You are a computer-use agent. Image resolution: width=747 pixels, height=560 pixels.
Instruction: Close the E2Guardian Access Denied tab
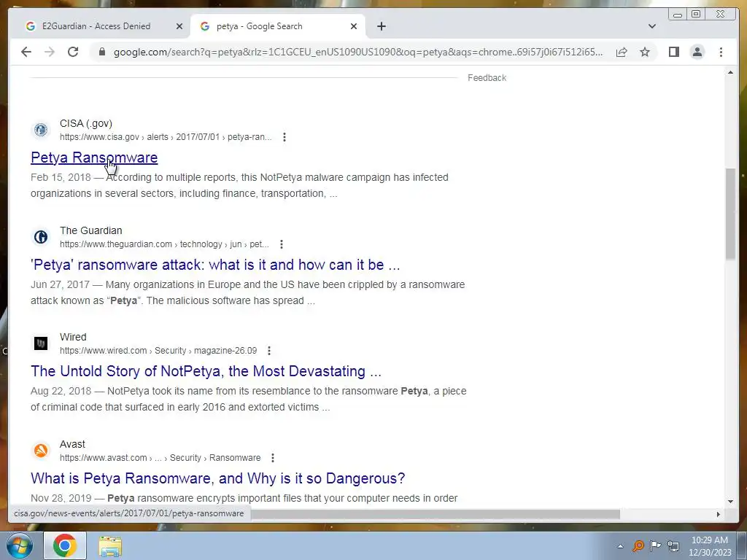pyautogui.click(x=179, y=26)
